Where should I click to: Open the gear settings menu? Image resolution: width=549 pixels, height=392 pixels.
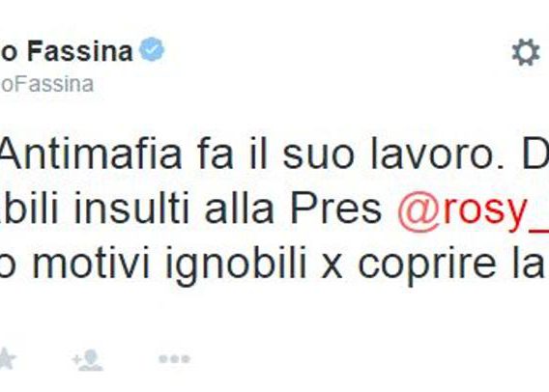[526, 52]
